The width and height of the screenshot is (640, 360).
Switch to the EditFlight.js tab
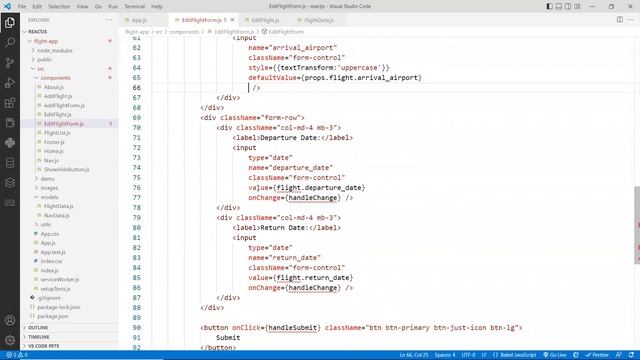pyautogui.click(x=265, y=20)
